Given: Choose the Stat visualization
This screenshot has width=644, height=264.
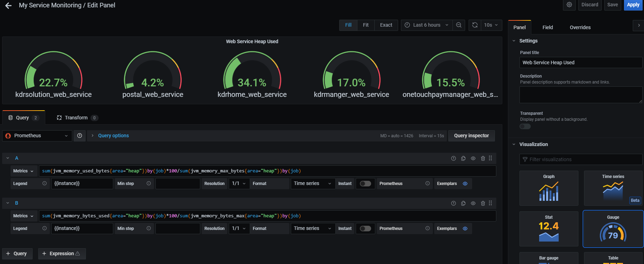Looking at the screenshot, I should (x=549, y=229).
